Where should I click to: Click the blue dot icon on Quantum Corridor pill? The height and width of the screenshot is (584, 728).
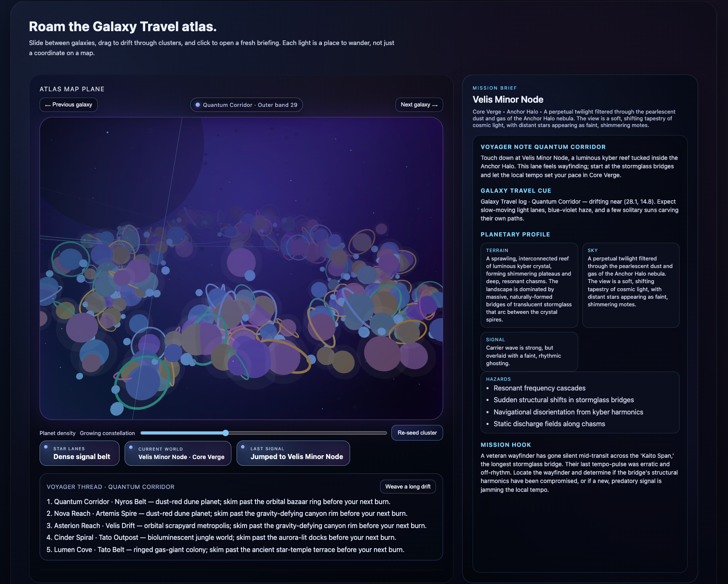click(199, 104)
